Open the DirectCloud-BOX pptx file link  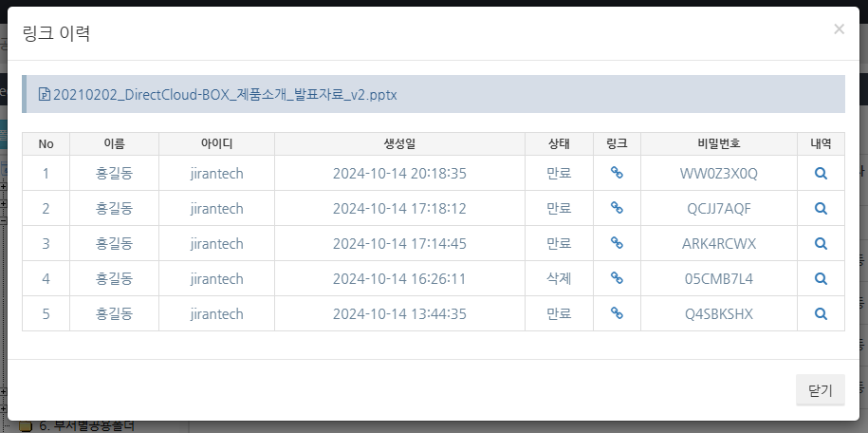click(x=225, y=95)
